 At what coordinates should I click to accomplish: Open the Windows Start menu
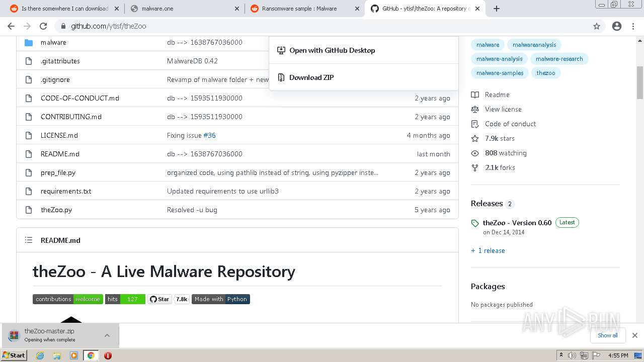(x=14, y=355)
